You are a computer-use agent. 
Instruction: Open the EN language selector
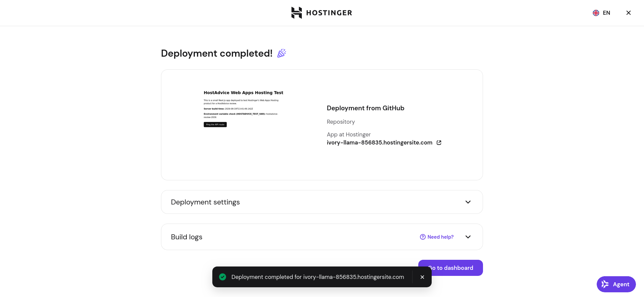(x=601, y=13)
